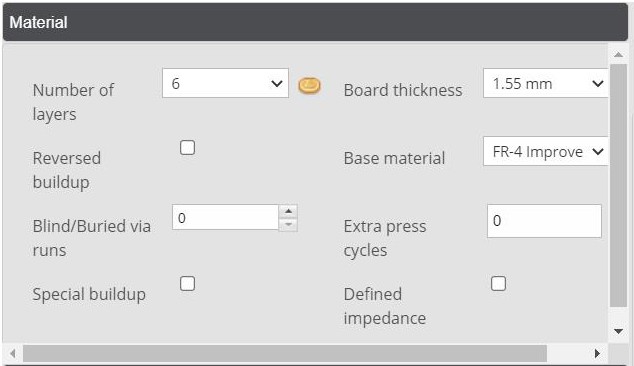
Task: Click the gold coin price icon
Action: (x=309, y=86)
